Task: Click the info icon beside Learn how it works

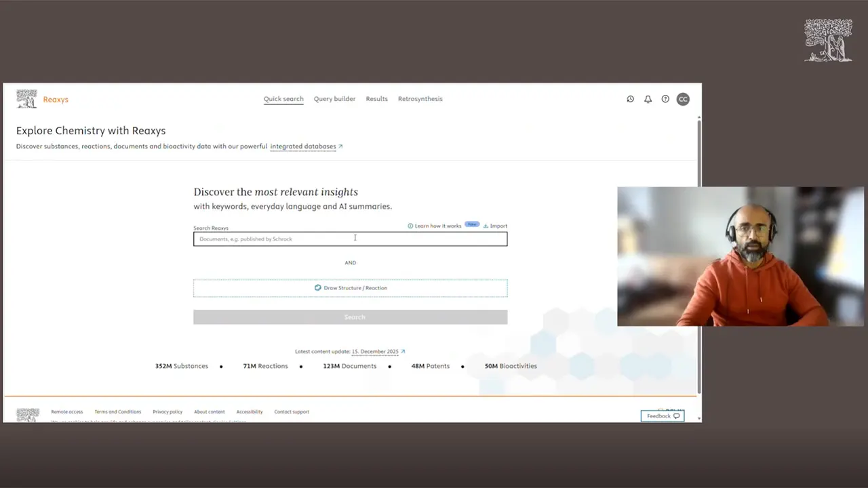Action: (410, 226)
